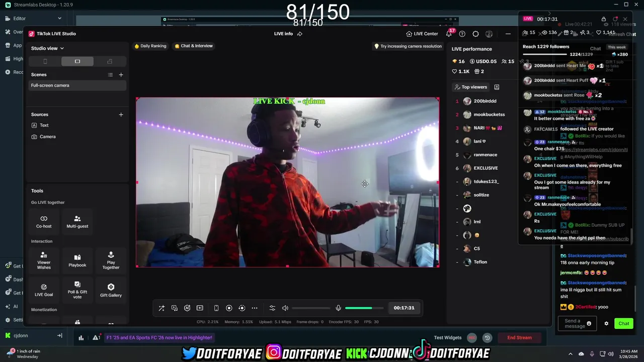Open the stream stats bar chart icon
The width and height of the screenshot is (644, 362).
tap(81, 338)
